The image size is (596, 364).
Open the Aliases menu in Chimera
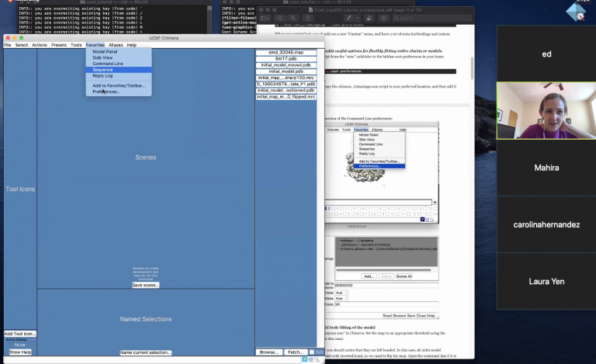tap(116, 45)
